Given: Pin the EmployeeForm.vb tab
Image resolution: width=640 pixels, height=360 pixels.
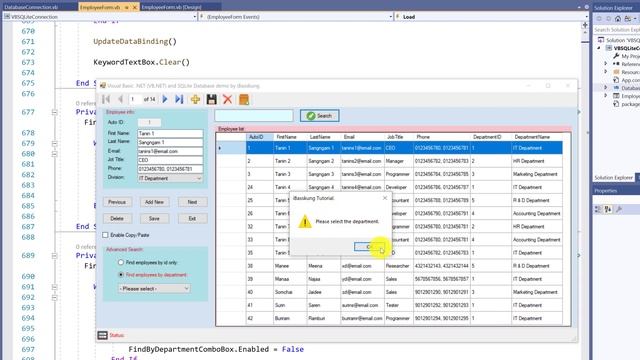Looking at the screenshot, I should pos(127,7).
